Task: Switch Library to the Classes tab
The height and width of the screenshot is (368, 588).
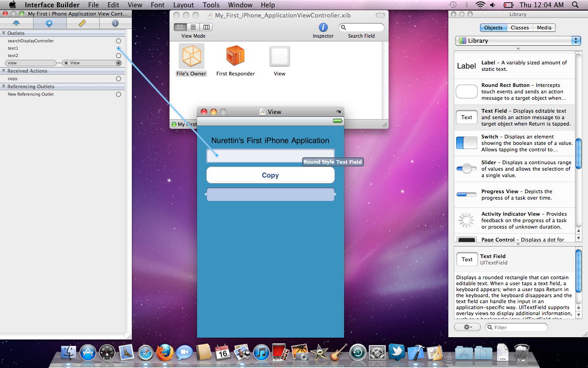Action: [520, 28]
